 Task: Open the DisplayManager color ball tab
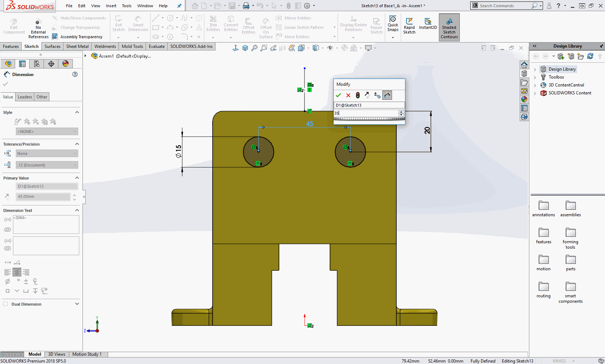66,64
